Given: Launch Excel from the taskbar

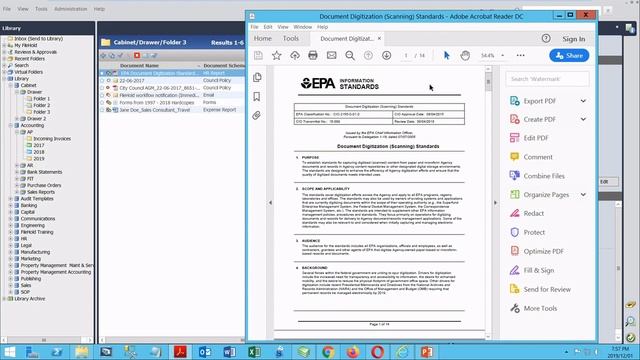Looking at the screenshot, I should point(254,352).
